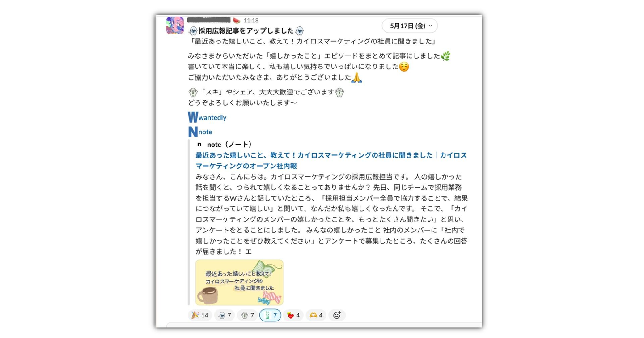
Task: Open the note link below wantedly
Action: 205,132
